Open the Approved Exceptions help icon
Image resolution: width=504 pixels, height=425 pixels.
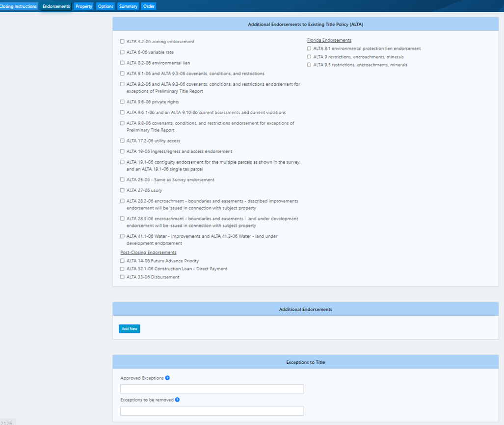(167, 378)
